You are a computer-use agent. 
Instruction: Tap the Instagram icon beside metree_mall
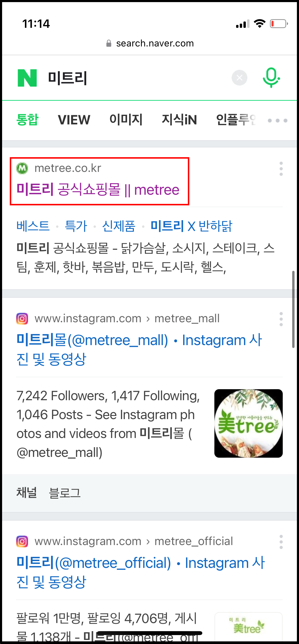click(22, 319)
